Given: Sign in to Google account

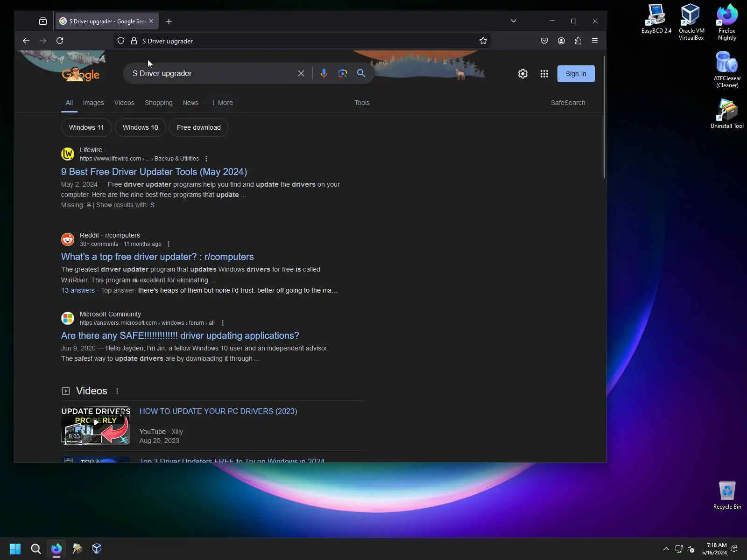Looking at the screenshot, I should pyautogui.click(x=576, y=74).
